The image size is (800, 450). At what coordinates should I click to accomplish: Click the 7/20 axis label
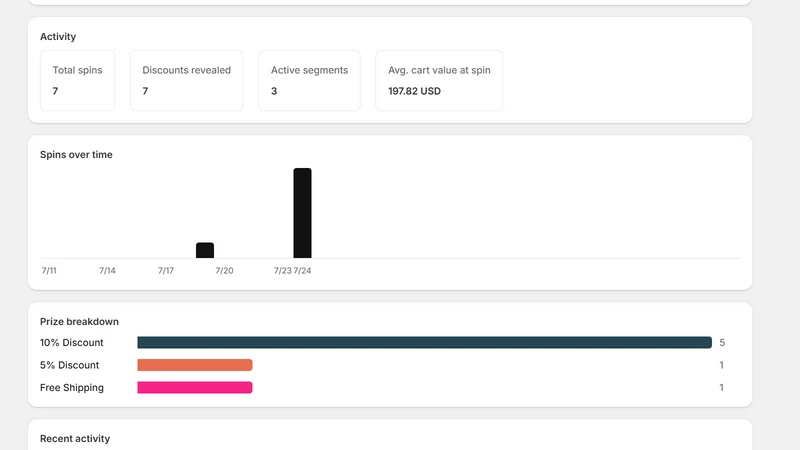(x=224, y=270)
